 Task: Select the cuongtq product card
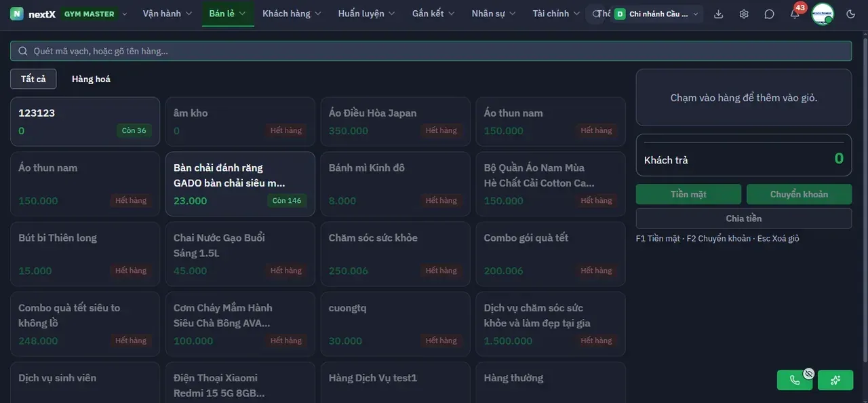(x=395, y=324)
